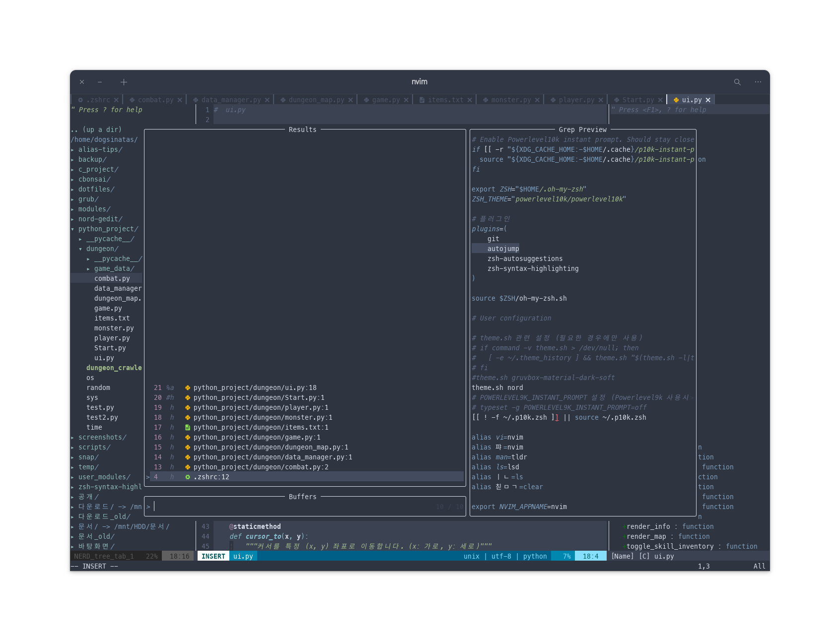Go up a directory via '.. (up a dir)'
Viewport: 840px width, 641px height.
point(96,130)
